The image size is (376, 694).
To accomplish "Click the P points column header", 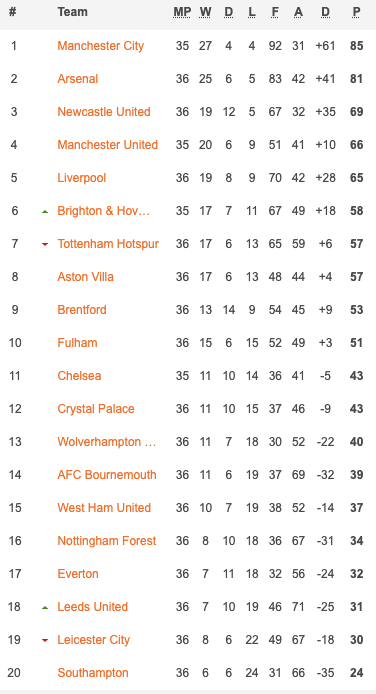I will (357, 12).
